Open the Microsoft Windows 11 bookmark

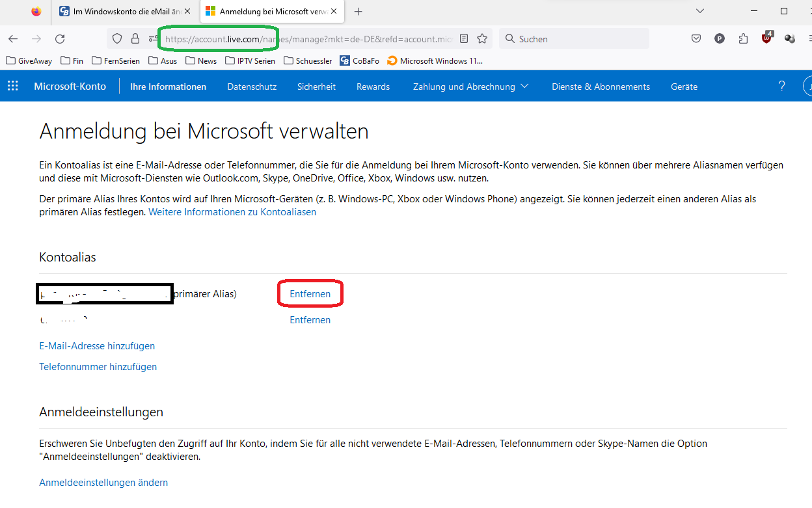(435, 60)
